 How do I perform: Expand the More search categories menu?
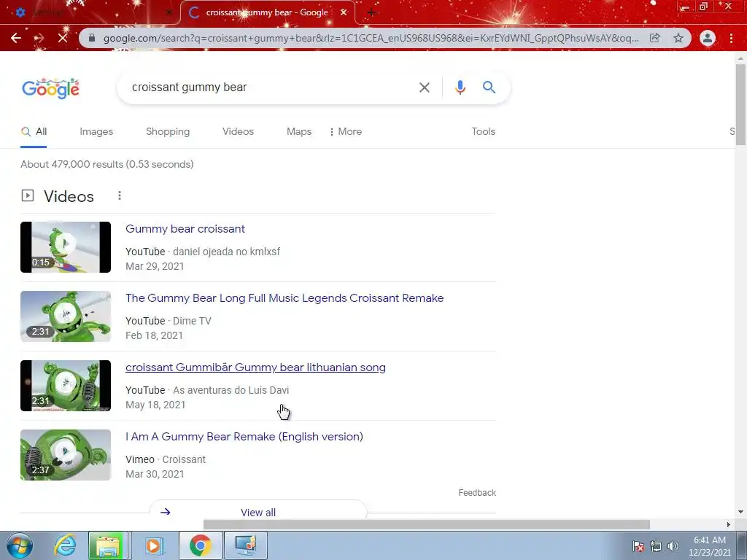pos(345,132)
